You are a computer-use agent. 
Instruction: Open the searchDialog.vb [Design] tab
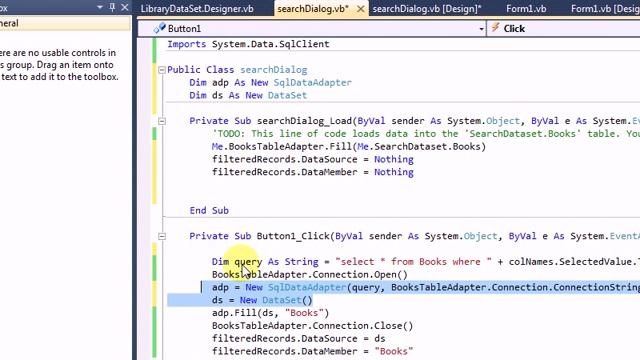tap(427, 9)
